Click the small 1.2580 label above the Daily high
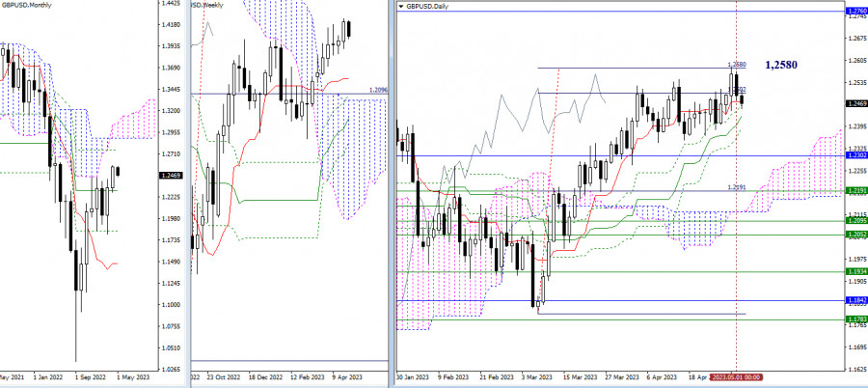Viewport: 868px width, 388px height. 737,65
